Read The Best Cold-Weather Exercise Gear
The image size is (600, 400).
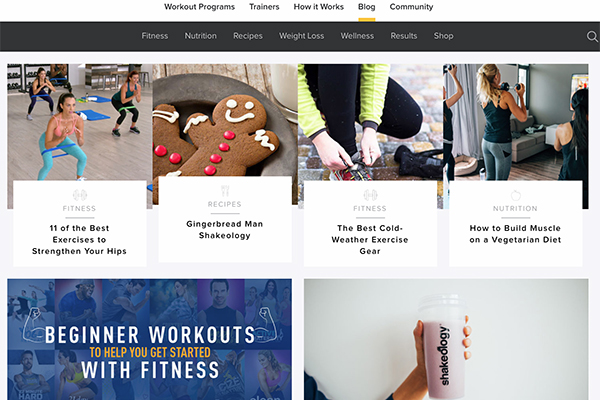pyautogui.click(x=370, y=240)
